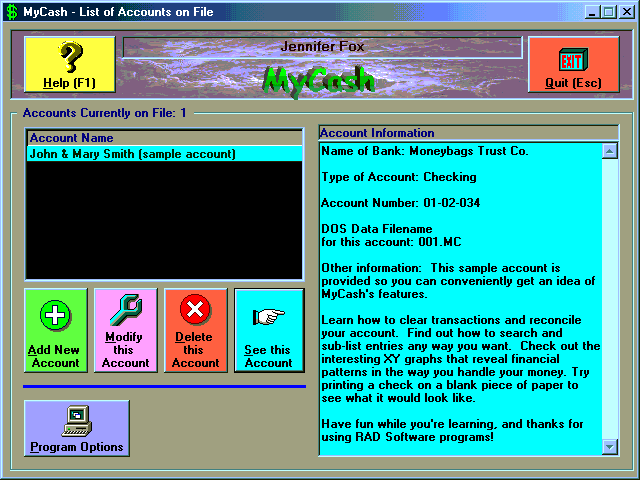The image size is (640, 480).
Task: Click the wrench Modify this Account icon
Action: (x=126, y=310)
